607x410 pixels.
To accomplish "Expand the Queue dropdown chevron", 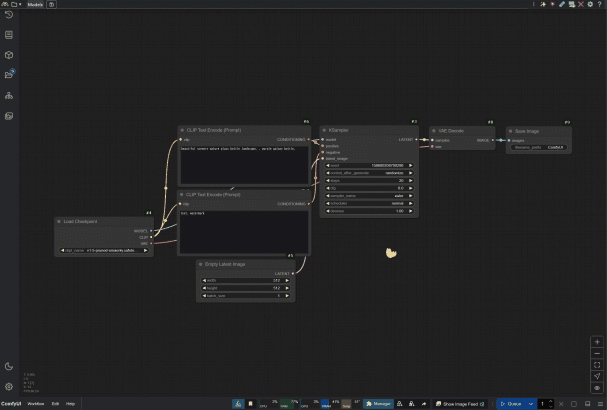I will [531, 404].
